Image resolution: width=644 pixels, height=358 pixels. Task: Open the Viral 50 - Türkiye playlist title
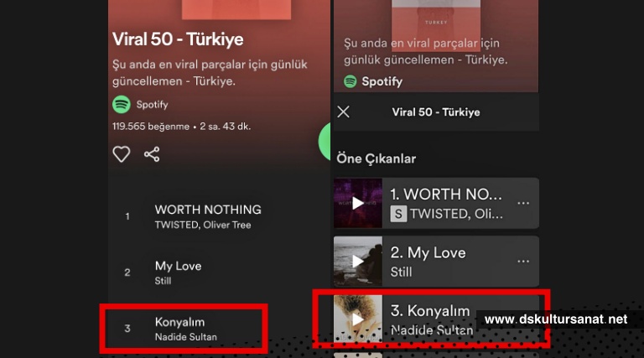point(178,39)
